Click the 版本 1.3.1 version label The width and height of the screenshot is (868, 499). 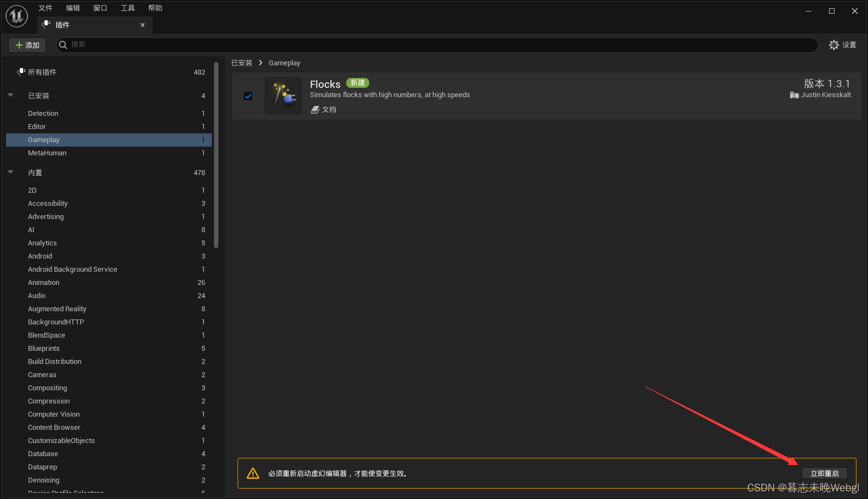tap(827, 83)
